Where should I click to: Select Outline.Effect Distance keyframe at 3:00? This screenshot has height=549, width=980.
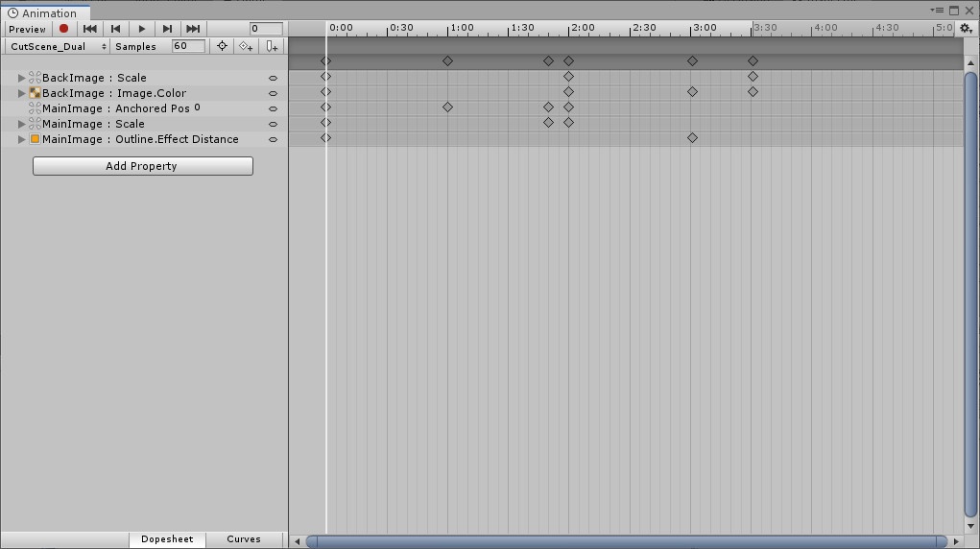(x=692, y=137)
